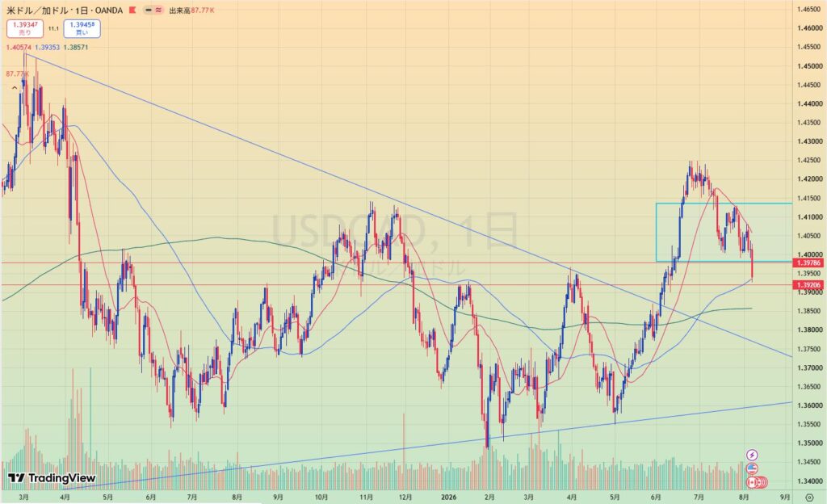This screenshot has height=504, width=827.
Task: Open the US flag economic event marker
Action: coord(752,468)
